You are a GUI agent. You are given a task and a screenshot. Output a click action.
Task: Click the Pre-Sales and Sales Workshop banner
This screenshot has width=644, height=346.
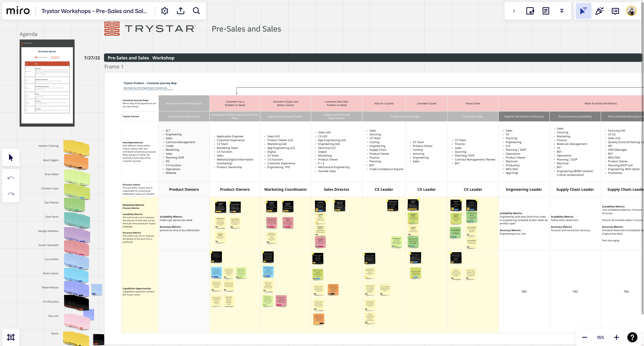pyautogui.click(x=373, y=58)
